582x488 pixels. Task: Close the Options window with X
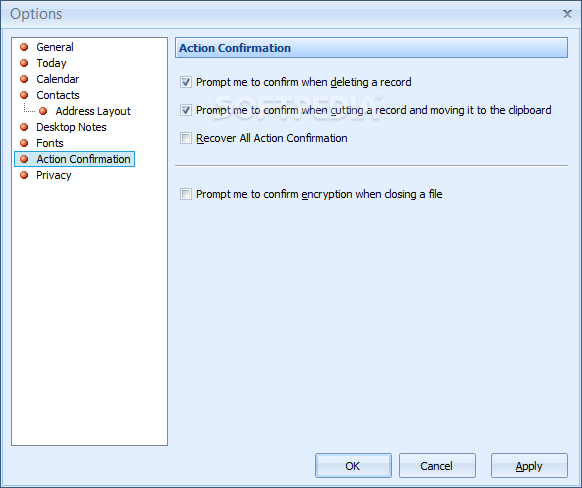coord(567,14)
